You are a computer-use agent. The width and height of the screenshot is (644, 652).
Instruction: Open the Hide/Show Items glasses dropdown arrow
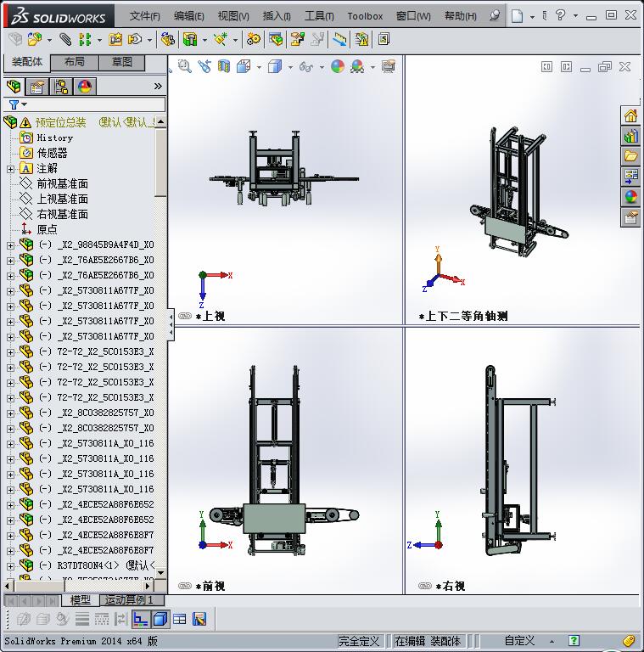[322, 67]
